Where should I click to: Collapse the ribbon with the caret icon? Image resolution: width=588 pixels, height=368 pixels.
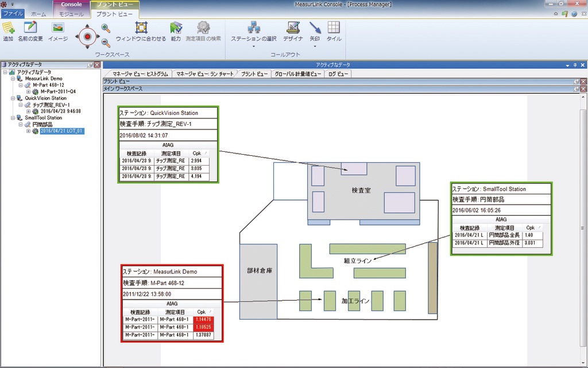556,14
